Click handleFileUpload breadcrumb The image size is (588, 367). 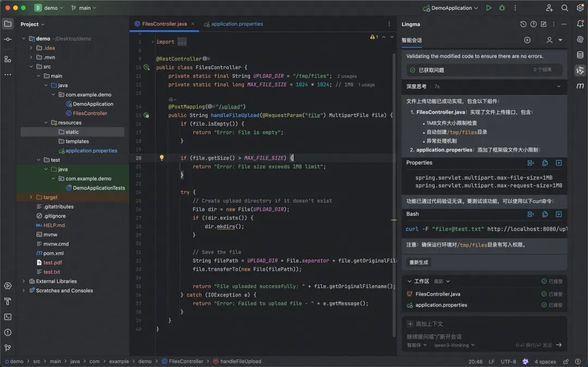237,362
